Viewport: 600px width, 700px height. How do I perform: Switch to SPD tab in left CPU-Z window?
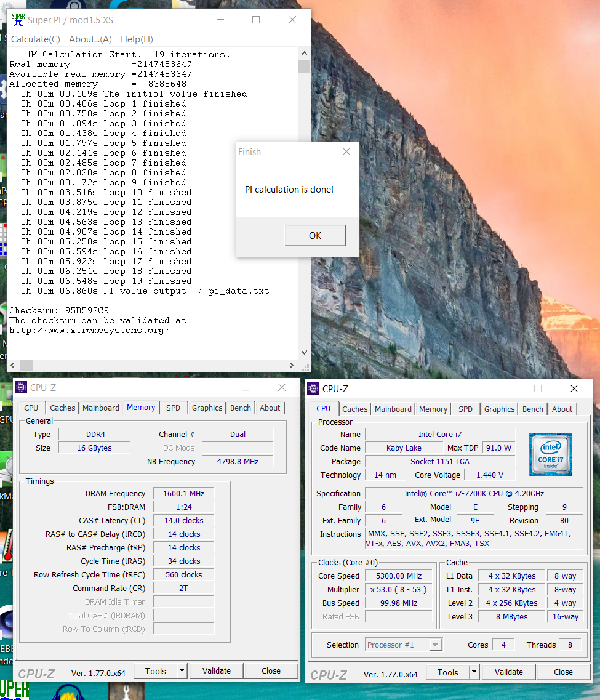click(173, 408)
